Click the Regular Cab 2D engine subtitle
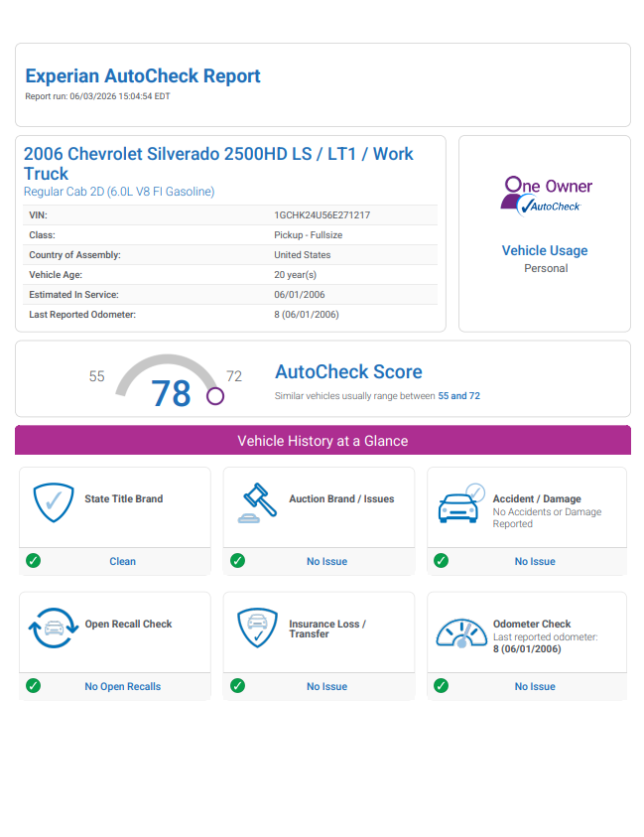Viewport: 644px width, 837px height. [119, 192]
